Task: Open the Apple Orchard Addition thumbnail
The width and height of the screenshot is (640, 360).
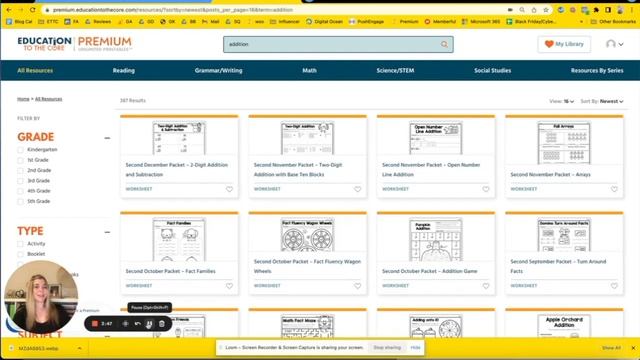Action: pos(564,325)
